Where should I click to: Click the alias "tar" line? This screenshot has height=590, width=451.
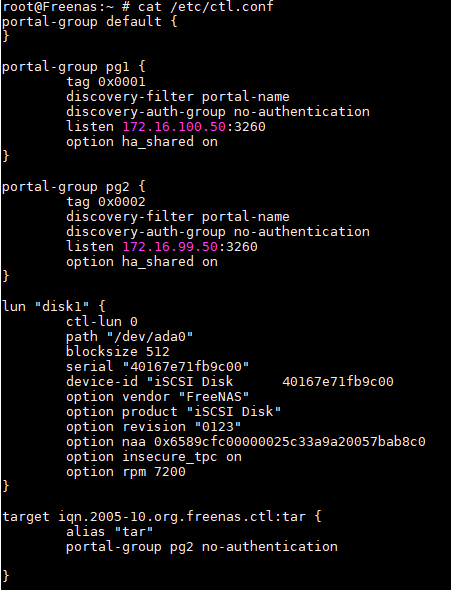click(109, 532)
